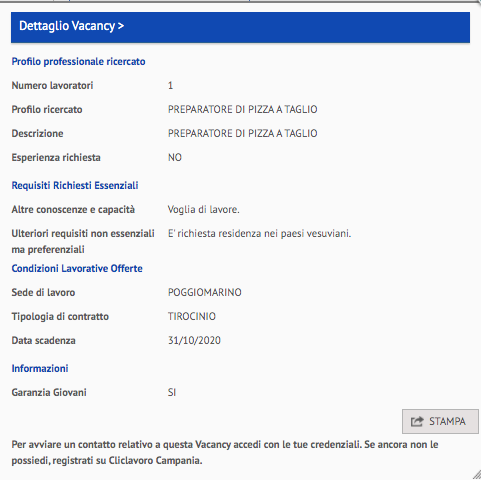
Task: Click the Profilo ricercato value PREPARATORE DI PIZZA A TAGLIO
Action: [242, 109]
